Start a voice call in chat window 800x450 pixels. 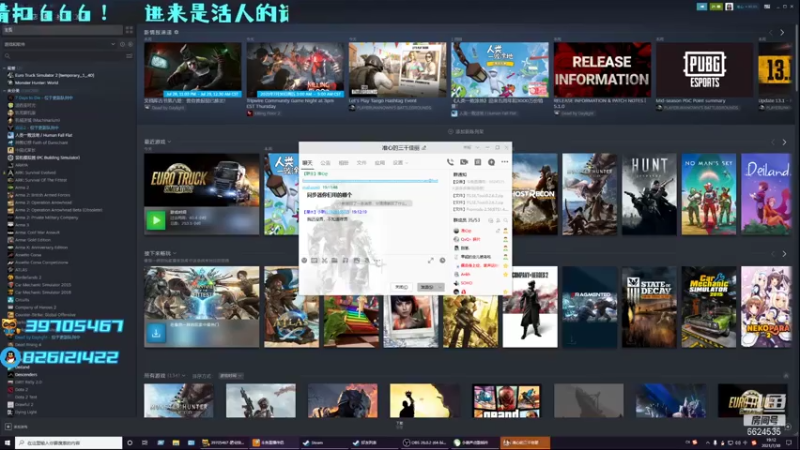[x=450, y=162]
